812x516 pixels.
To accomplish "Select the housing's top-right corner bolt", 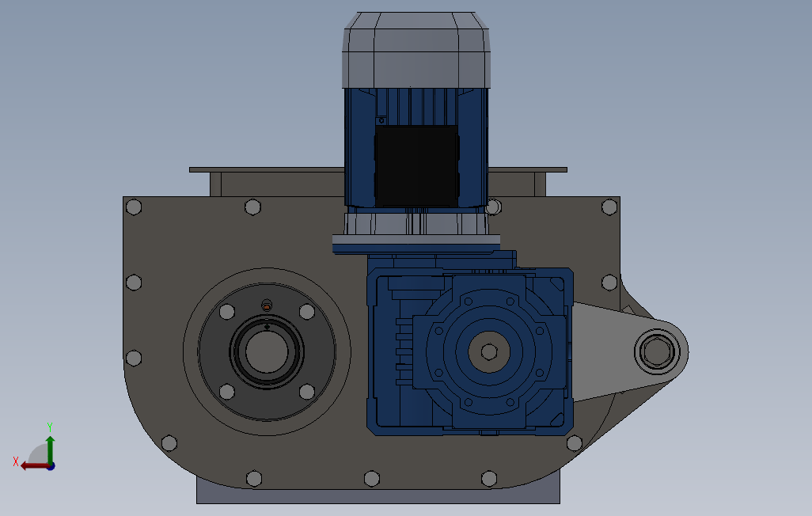I will pos(609,207).
